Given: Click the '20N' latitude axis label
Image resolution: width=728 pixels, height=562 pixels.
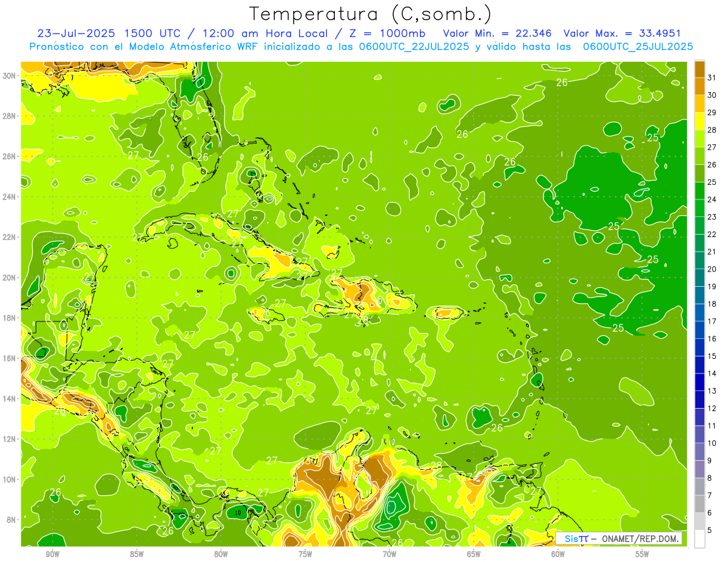Looking at the screenshot, I should pos(9,278).
